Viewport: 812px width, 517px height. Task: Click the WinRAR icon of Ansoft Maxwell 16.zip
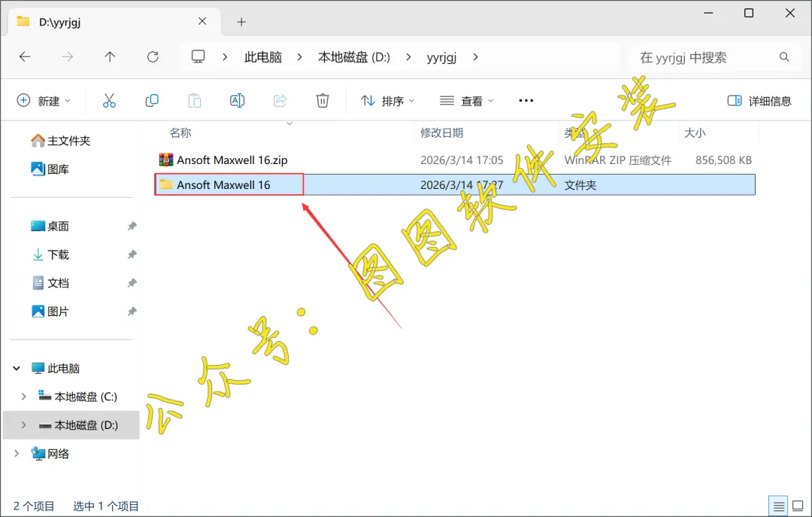[165, 160]
